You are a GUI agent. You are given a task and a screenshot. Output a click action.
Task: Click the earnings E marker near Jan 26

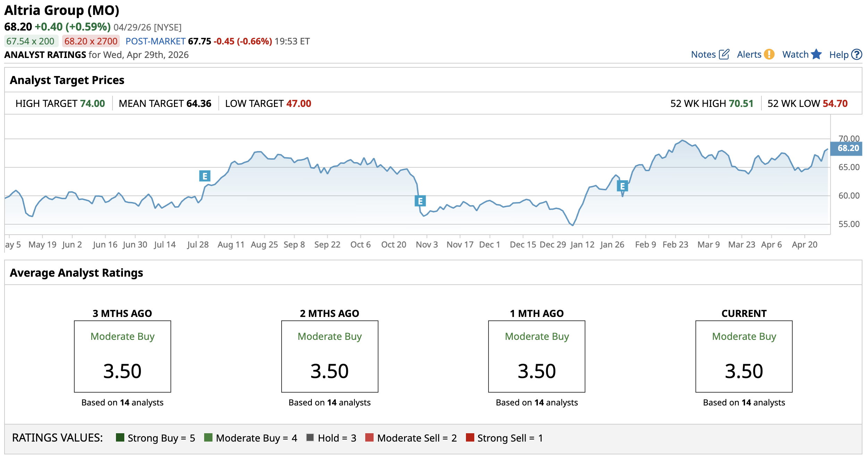click(x=622, y=186)
